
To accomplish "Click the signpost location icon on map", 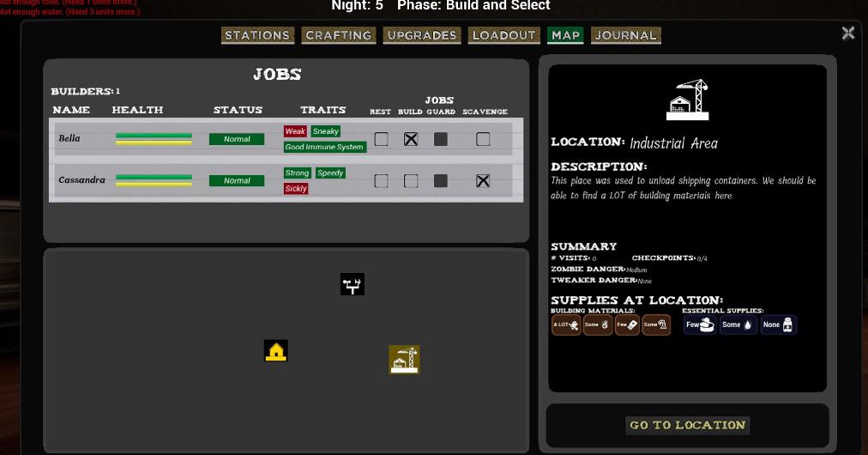I will 353,284.
